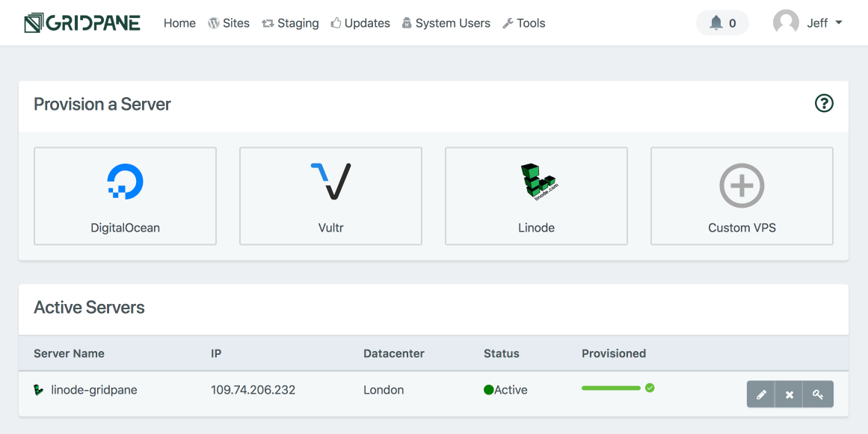Open notifications bell showing 0
Image resolution: width=868 pixels, height=434 pixels.
[722, 23]
